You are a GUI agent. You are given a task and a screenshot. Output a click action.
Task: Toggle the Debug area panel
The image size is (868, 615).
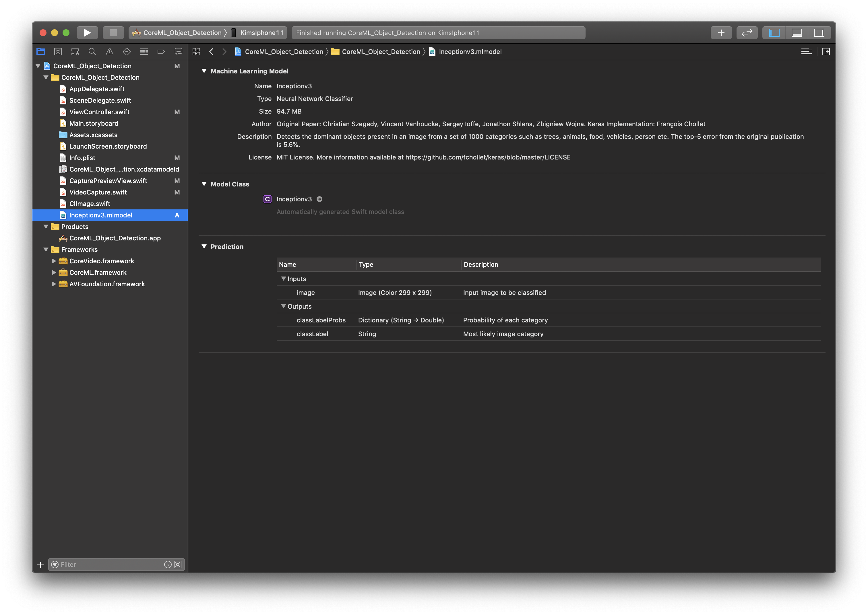click(x=797, y=33)
